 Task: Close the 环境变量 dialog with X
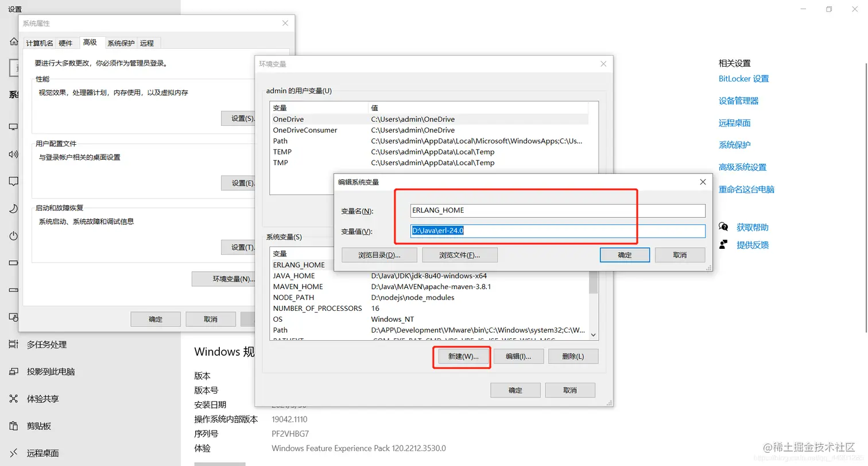pos(603,64)
